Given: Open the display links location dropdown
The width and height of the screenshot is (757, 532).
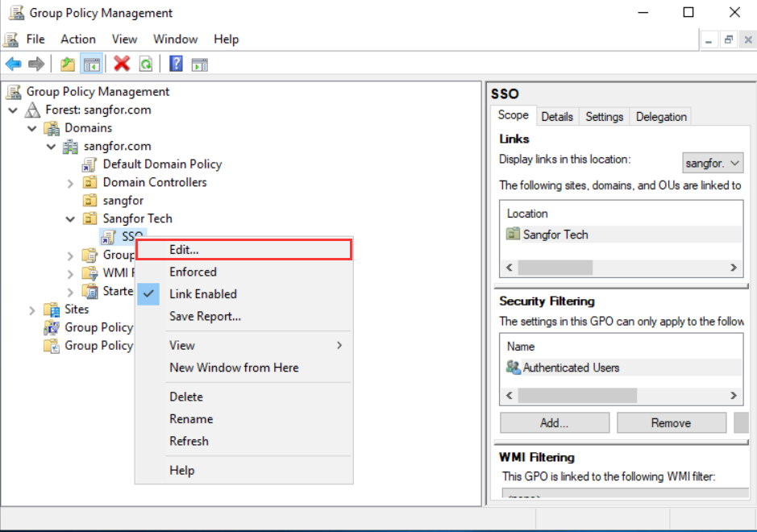Looking at the screenshot, I should point(713,163).
